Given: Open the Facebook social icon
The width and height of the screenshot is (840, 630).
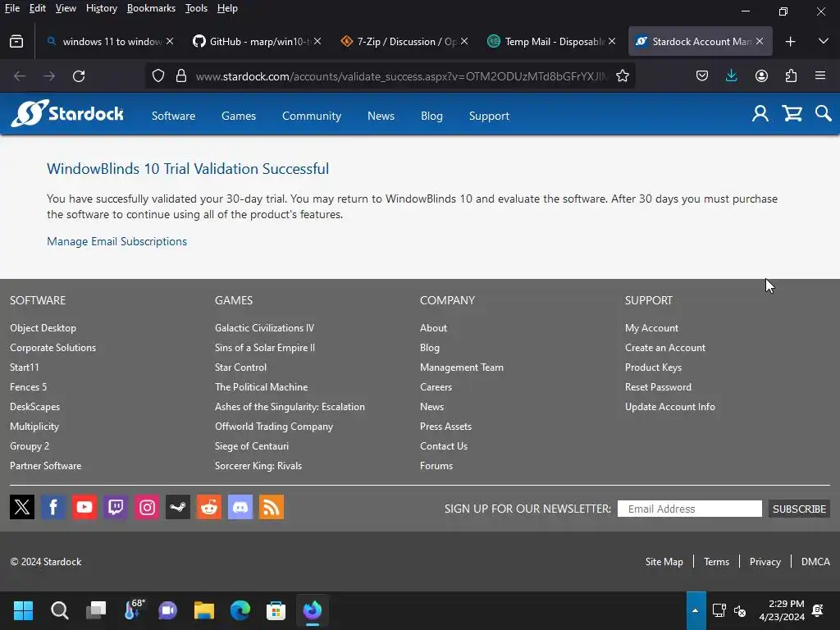Looking at the screenshot, I should 53,507.
